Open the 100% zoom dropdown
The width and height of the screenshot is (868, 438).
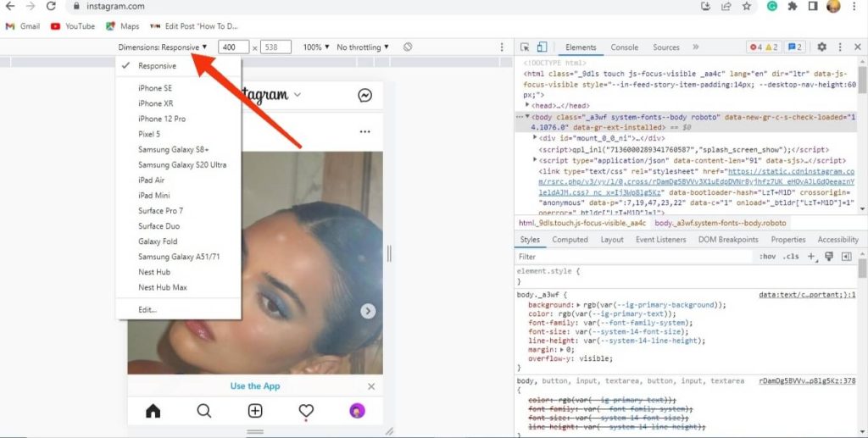[316, 47]
